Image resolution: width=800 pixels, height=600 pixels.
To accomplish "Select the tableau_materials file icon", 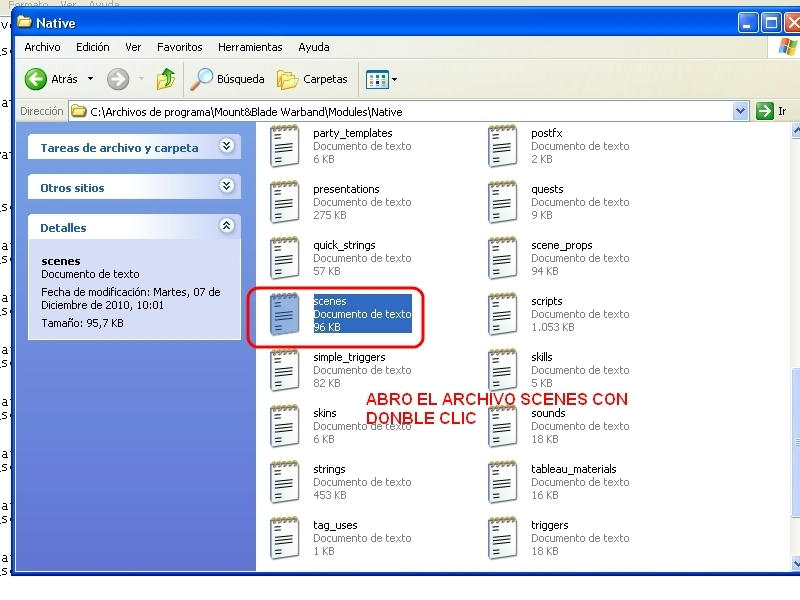I will coord(502,482).
